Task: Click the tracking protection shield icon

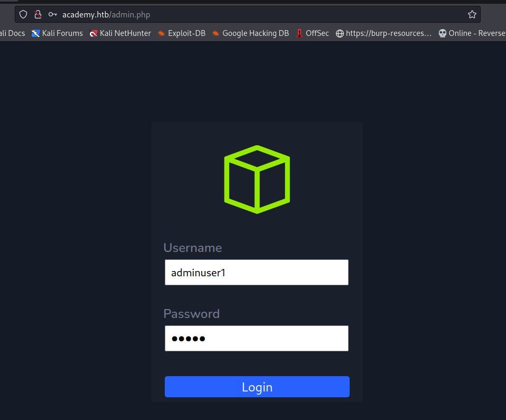Action: pyautogui.click(x=23, y=14)
